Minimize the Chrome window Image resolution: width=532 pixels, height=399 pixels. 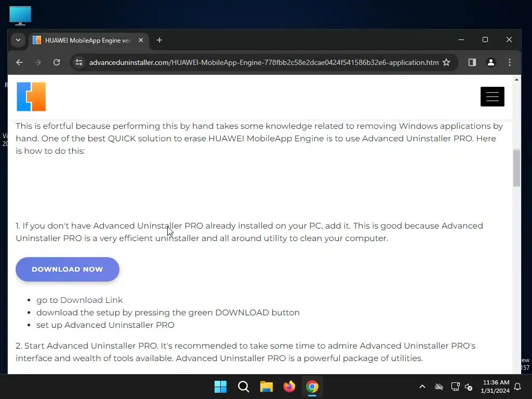coord(461,39)
